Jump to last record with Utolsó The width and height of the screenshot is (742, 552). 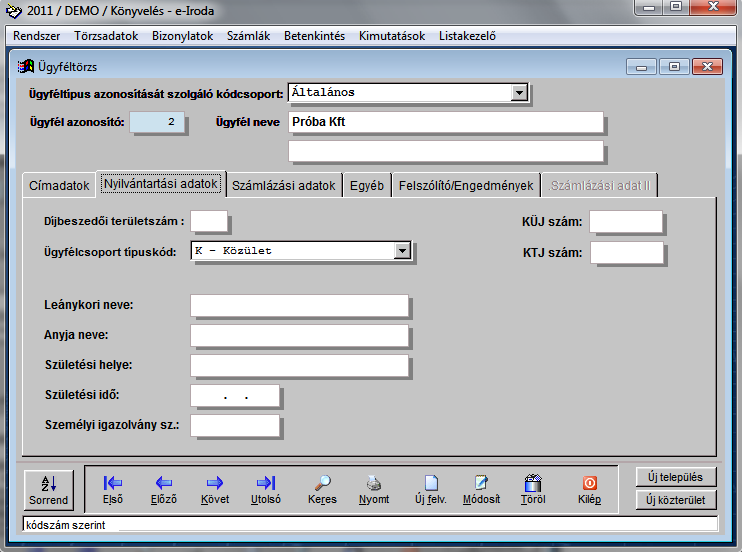pyautogui.click(x=266, y=483)
